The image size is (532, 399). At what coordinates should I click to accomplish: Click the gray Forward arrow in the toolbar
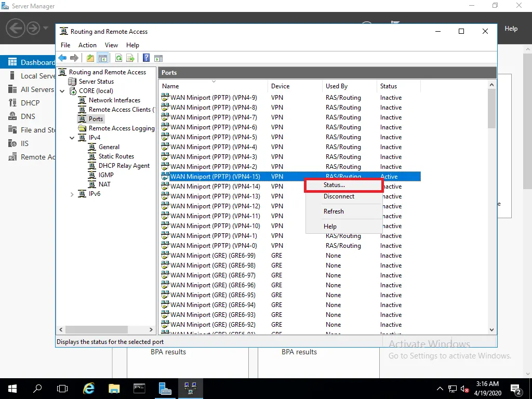[x=74, y=58]
